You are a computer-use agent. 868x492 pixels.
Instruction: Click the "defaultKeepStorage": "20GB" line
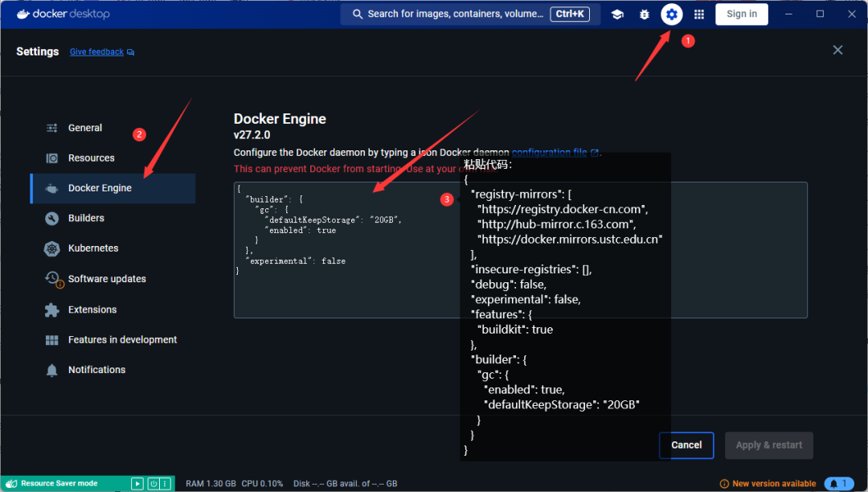[x=333, y=220]
